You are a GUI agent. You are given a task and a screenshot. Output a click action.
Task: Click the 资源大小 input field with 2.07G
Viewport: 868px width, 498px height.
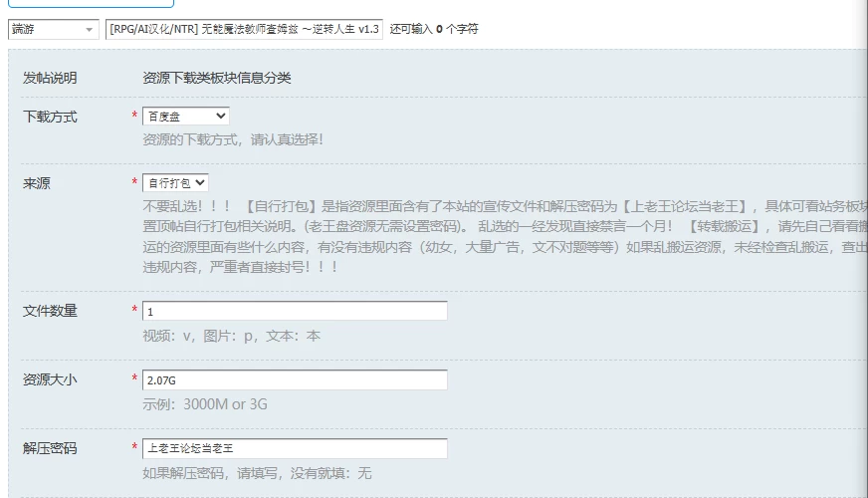tap(295, 380)
